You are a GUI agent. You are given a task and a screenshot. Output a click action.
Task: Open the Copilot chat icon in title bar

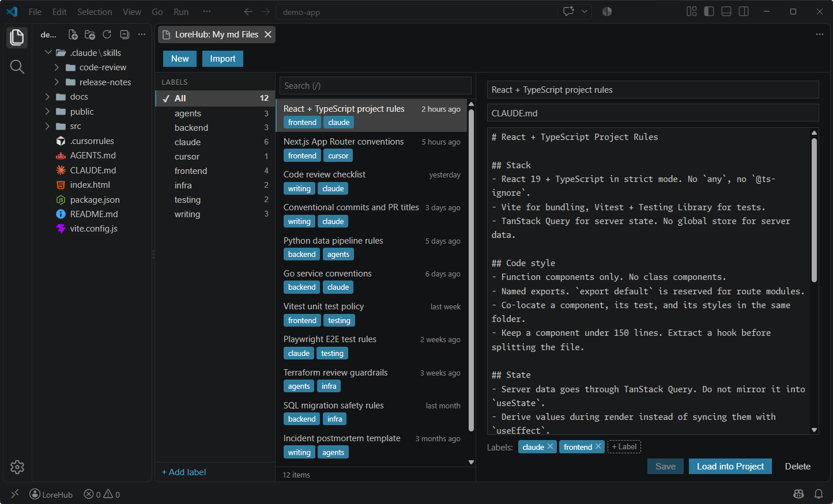(568, 12)
